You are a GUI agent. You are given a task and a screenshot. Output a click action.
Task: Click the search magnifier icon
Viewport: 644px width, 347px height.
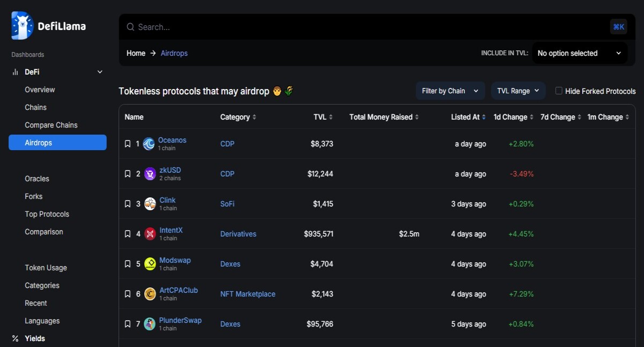point(130,27)
